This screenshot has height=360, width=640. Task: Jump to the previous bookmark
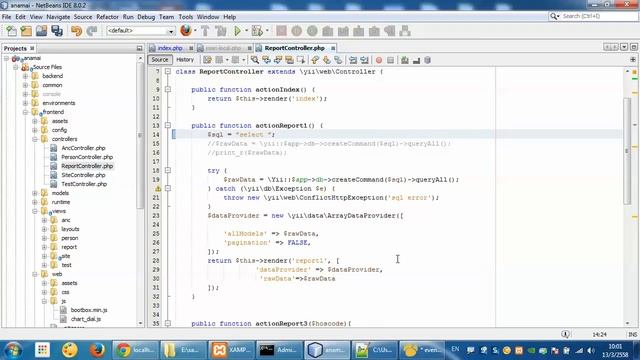click(315, 60)
